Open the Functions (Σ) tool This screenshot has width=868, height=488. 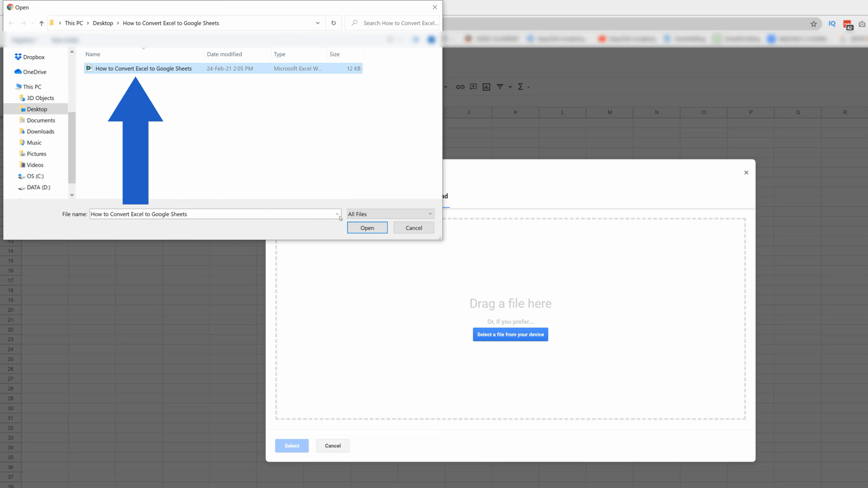[521, 87]
